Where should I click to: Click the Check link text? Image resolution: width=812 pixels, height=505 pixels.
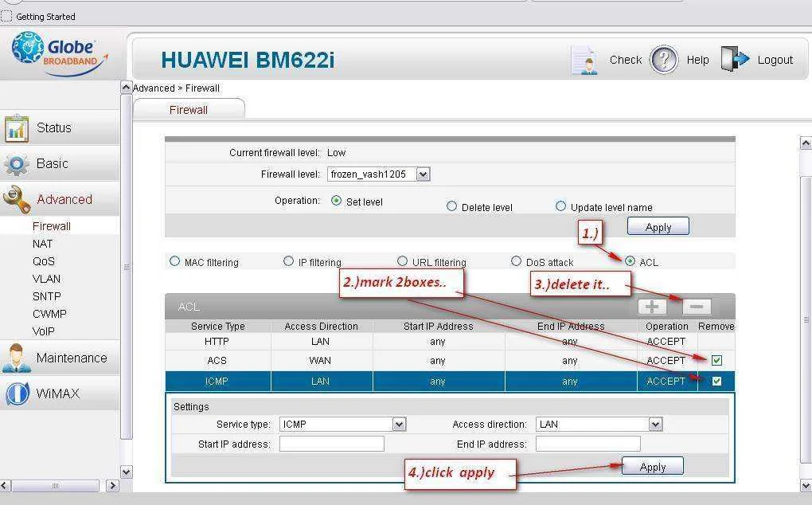[626, 60]
